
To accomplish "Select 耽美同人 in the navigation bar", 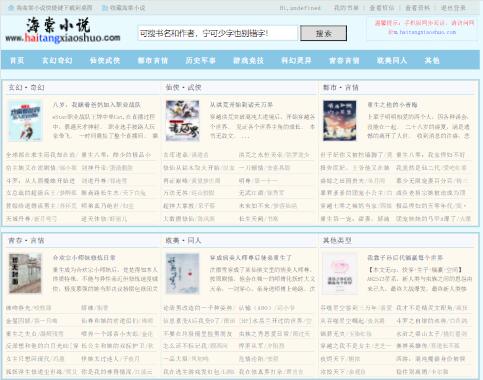I will (x=392, y=60).
